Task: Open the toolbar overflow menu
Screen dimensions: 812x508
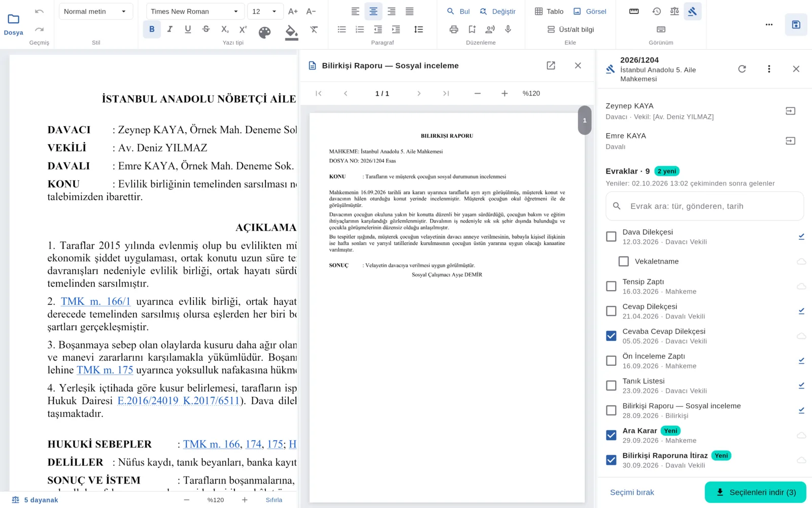Action: pyautogui.click(x=769, y=24)
